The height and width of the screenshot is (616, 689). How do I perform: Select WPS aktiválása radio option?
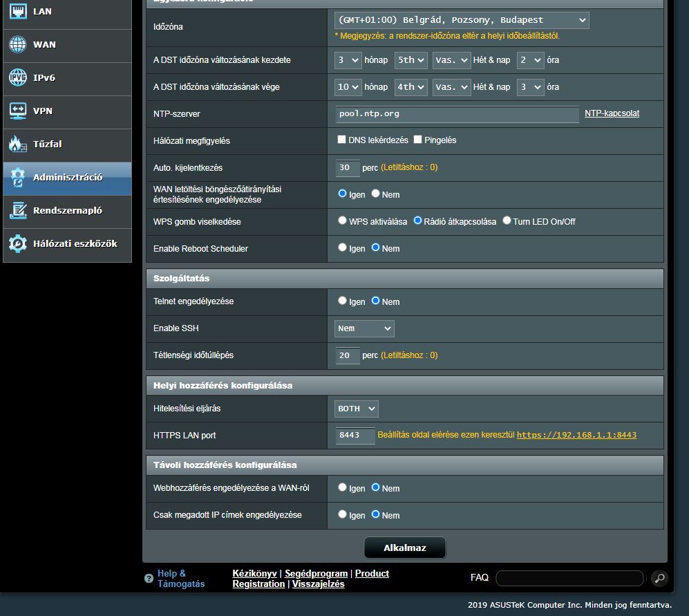(342, 221)
